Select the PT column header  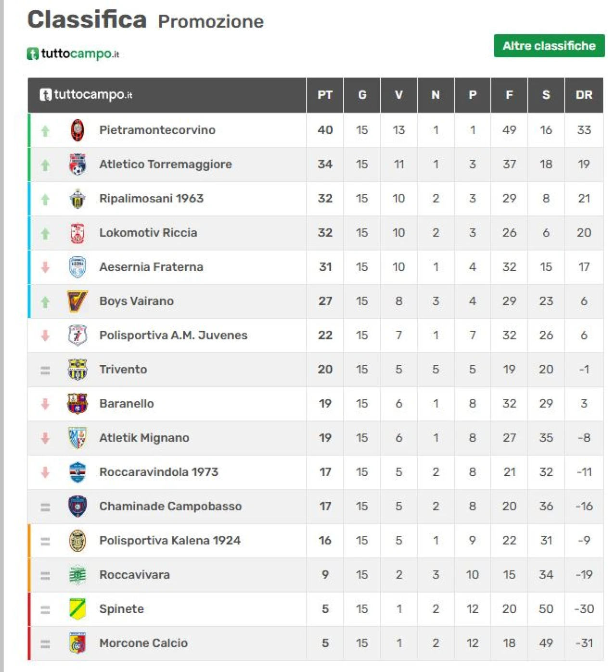click(x=325, y=95)
